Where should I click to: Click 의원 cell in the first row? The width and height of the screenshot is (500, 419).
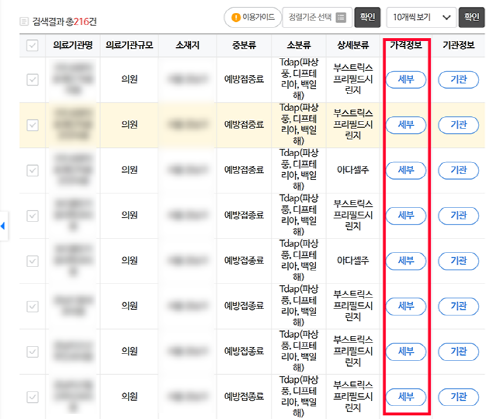click(129, 80)
